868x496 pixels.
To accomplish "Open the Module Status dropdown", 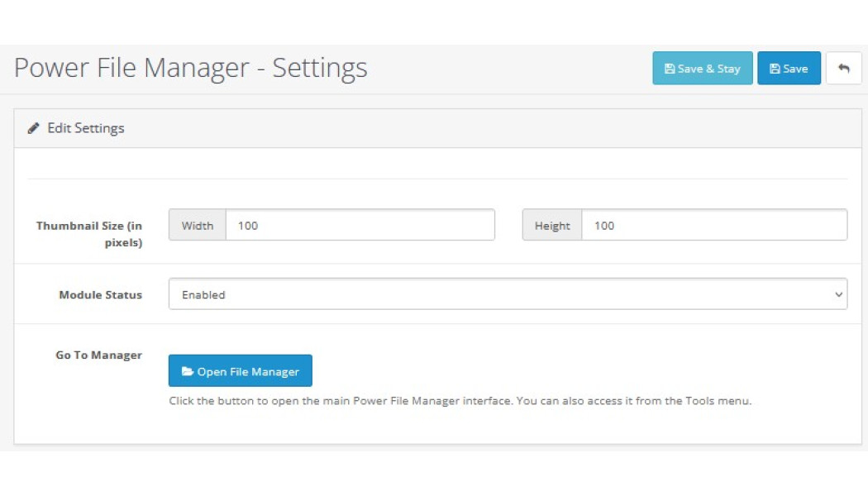I will tap(508, 294).
